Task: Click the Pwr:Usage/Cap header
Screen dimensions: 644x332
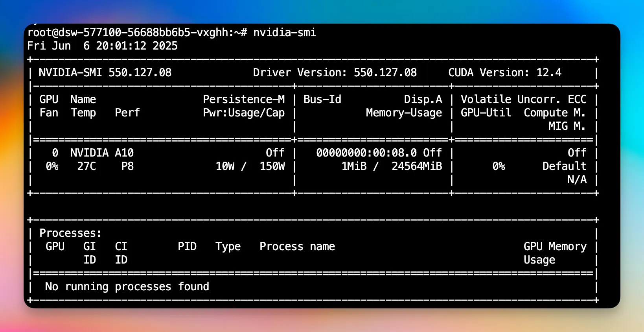Action: [243, 113]
